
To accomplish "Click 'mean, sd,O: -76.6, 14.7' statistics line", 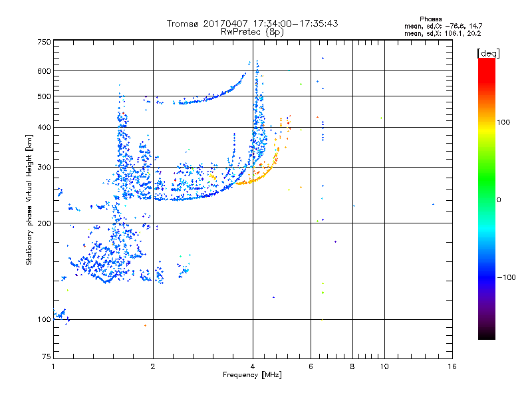I will (x=443, y=26).
